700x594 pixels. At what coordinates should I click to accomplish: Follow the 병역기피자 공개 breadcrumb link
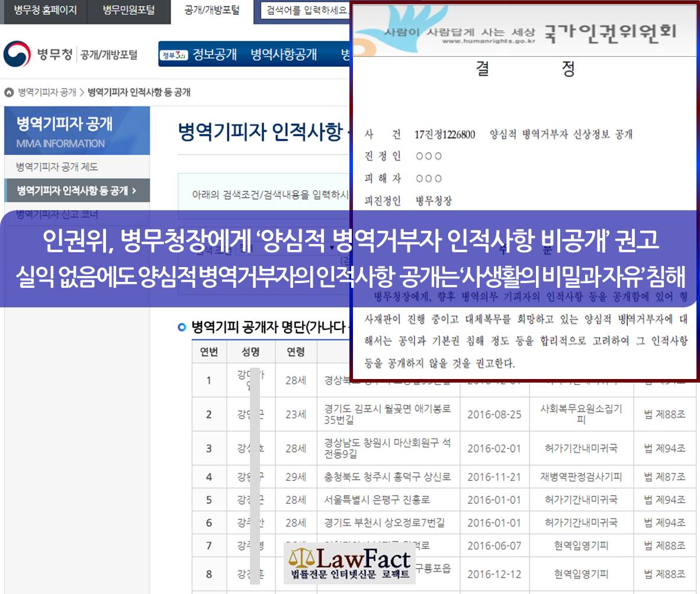tap(47, 92)
